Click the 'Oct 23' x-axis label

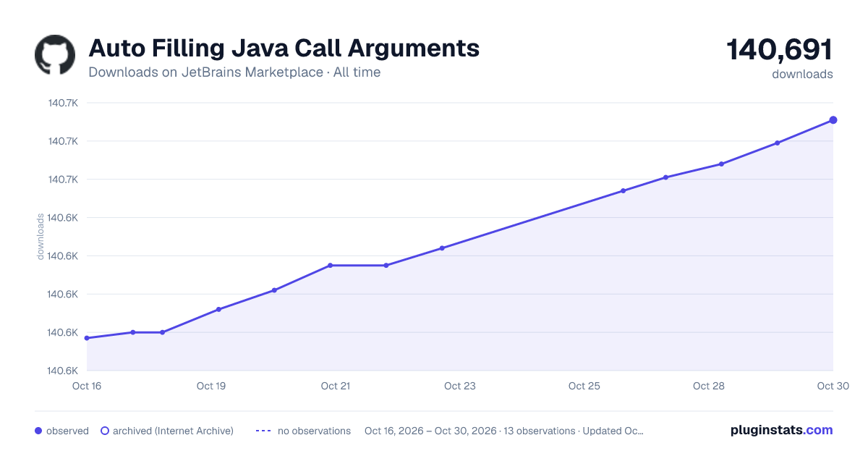pyautogui.click(x=460, y=386)
